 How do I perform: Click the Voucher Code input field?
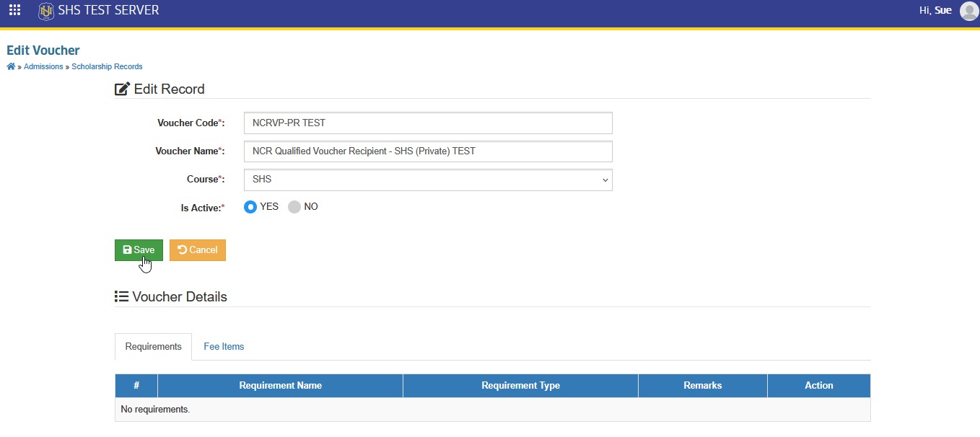428,123
